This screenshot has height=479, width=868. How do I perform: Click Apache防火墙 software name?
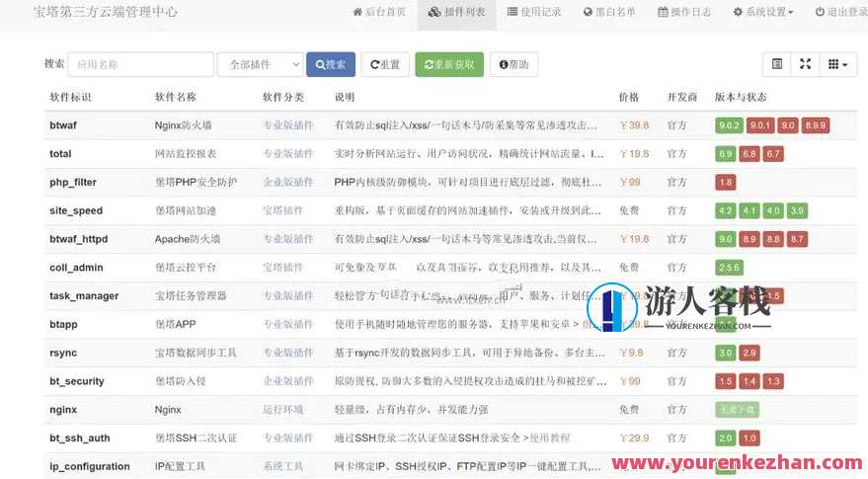tap(188, 239)
